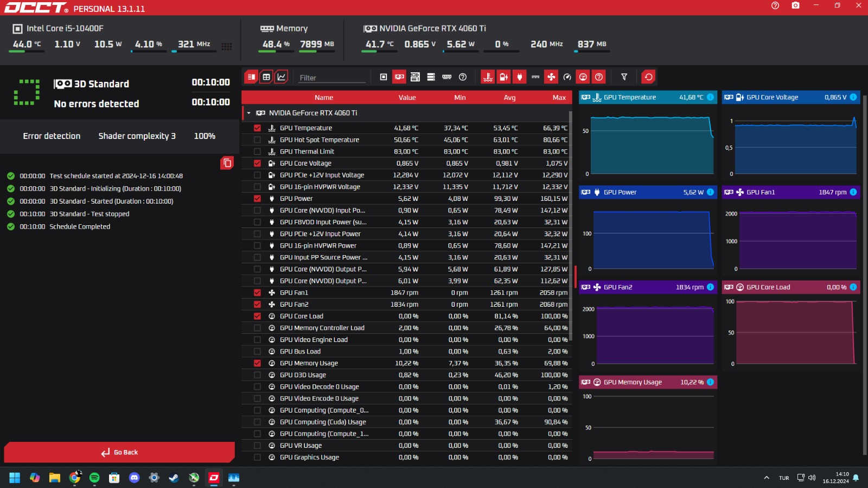Viewport: 868px width, 488px height.
Task: Show hidden icons in the system tray
Action: click(767, 478)
